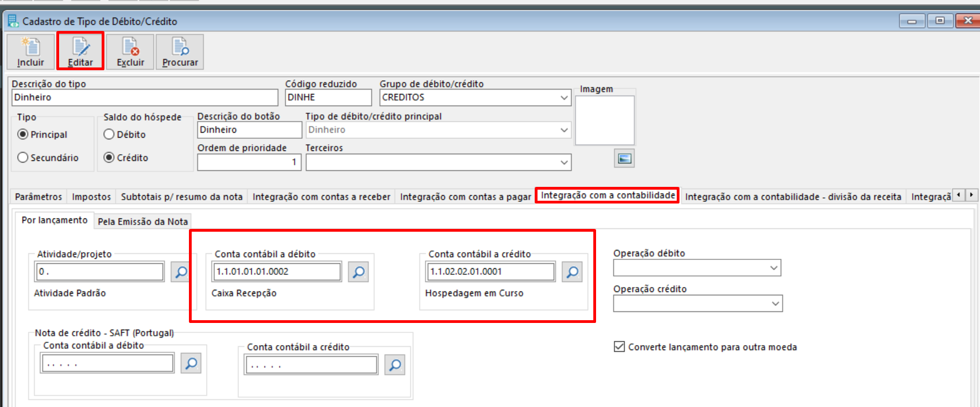980x407 pixels.
Task: Select Integração com a contabilidade tab
Action: point(608,195)
